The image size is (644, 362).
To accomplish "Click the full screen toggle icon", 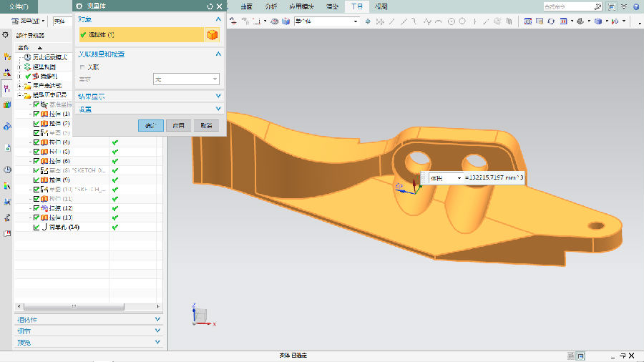I will pyautogui.click(x=613, y=6).
